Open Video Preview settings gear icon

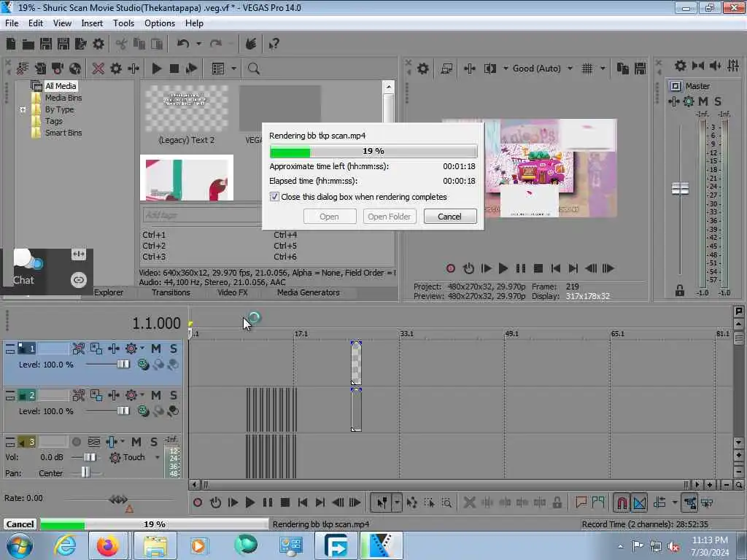click(422, 69)
